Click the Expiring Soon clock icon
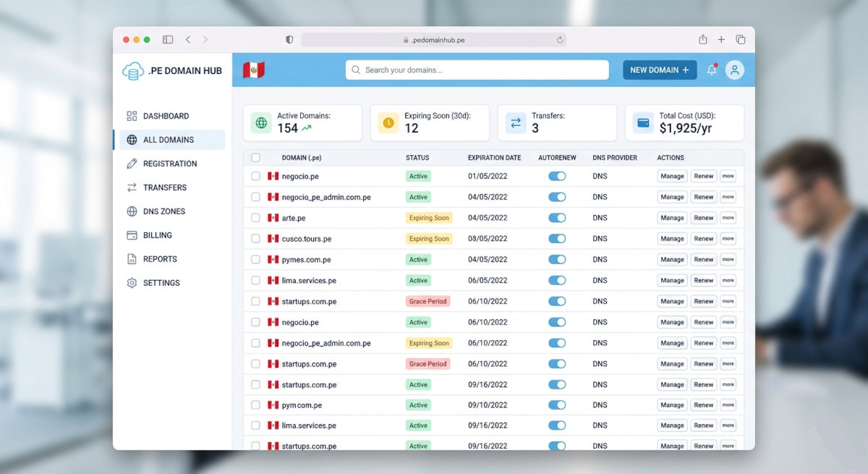Viewport: 868px width, 474px height. click(x=388, y=123)
